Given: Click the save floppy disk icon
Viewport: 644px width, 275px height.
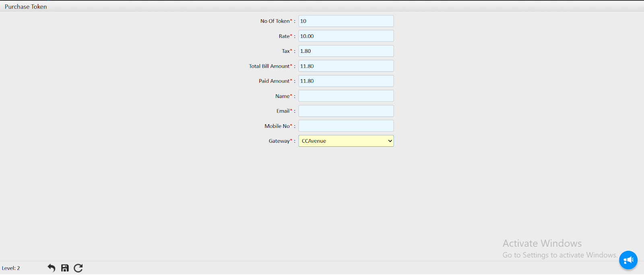Looking at the screenshot, I should [65, 268].
